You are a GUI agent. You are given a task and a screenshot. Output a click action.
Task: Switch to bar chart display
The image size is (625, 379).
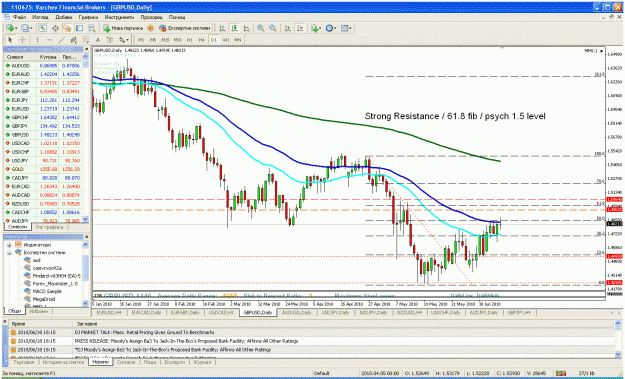tap(222, 28)
